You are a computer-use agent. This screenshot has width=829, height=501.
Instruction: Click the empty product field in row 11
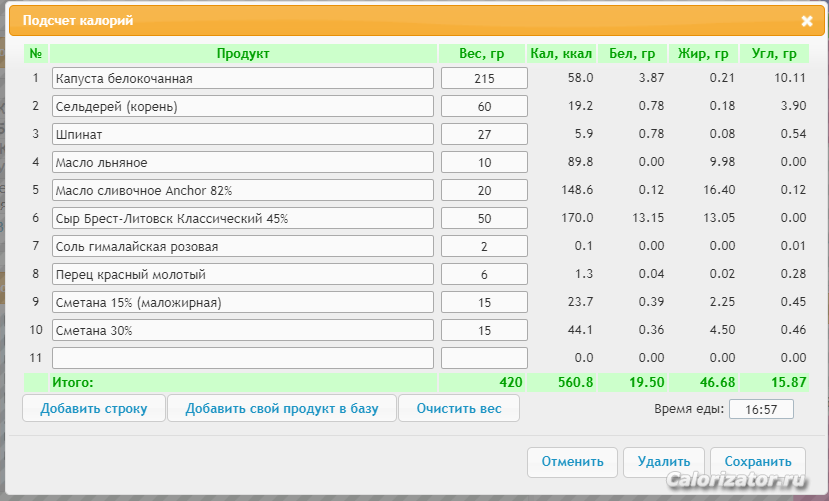click(243, 358)
